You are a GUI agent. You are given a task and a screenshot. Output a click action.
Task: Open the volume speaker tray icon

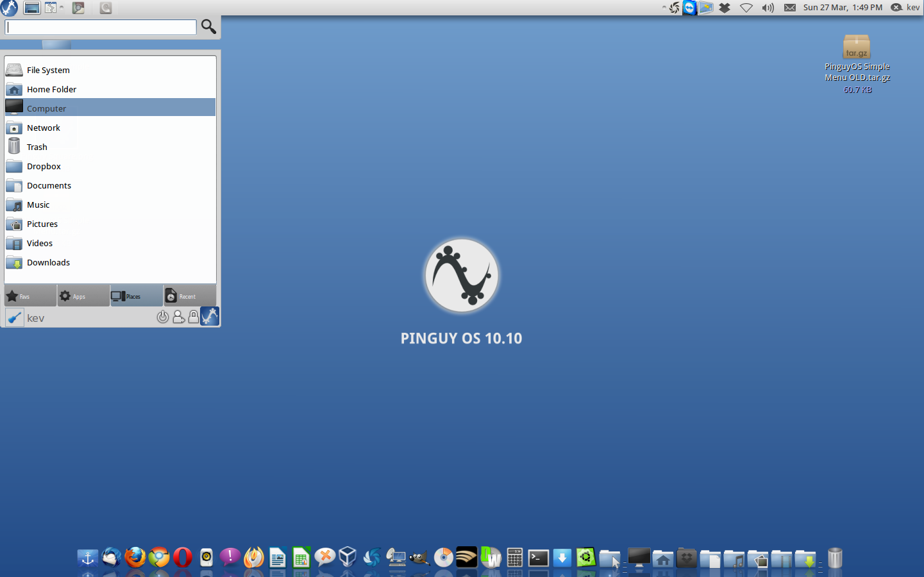click(x=768, y=8)
